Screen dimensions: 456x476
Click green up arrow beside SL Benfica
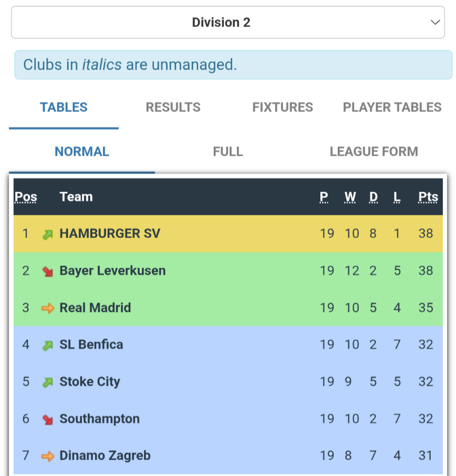click(x=47, y=345)
